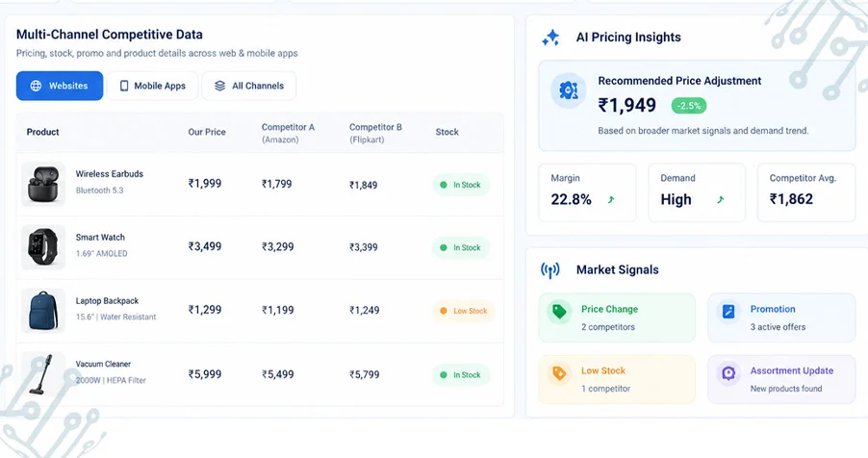Switch to the Mobile Apps tab
This screenshot has height=458, width=868.
(152, 86)
